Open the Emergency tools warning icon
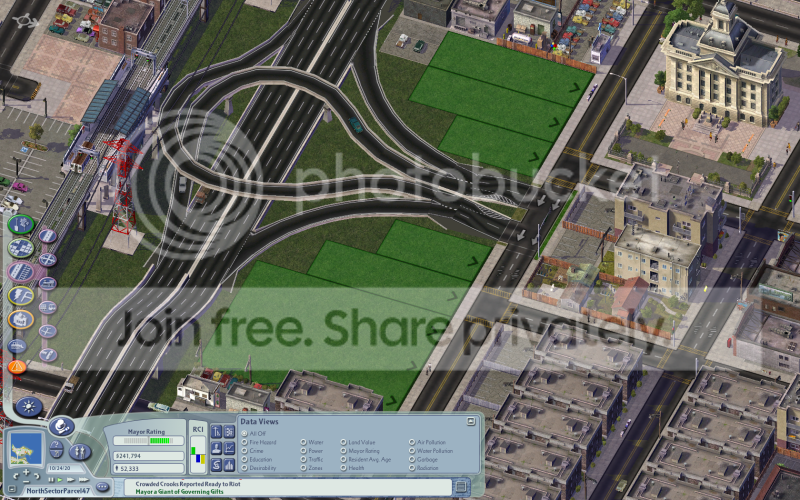Screen dimensions: 800x500 point(17,366)
